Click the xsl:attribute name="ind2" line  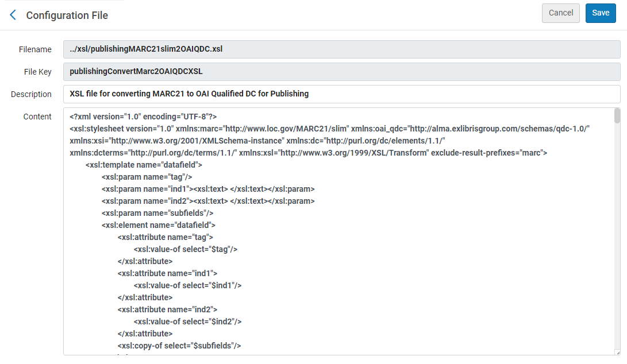click(168, 309)
